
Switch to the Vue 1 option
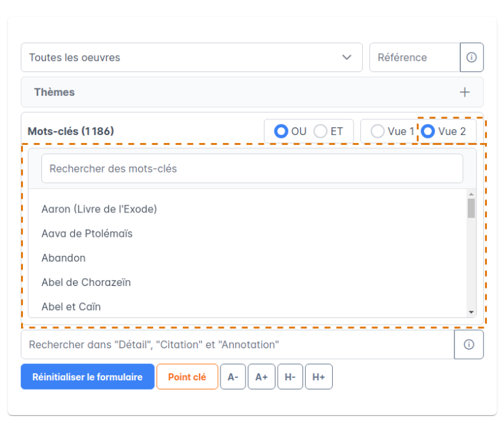[x=378, y=131]
